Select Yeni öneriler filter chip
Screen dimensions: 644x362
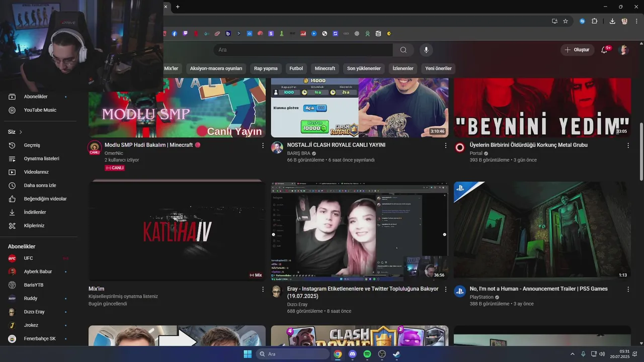pos(439,68)
